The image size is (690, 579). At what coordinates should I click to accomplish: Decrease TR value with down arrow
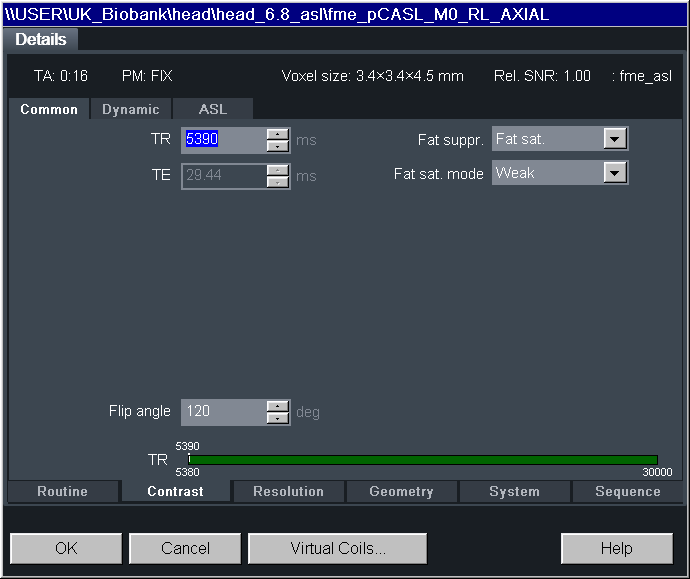pos(277,146)
